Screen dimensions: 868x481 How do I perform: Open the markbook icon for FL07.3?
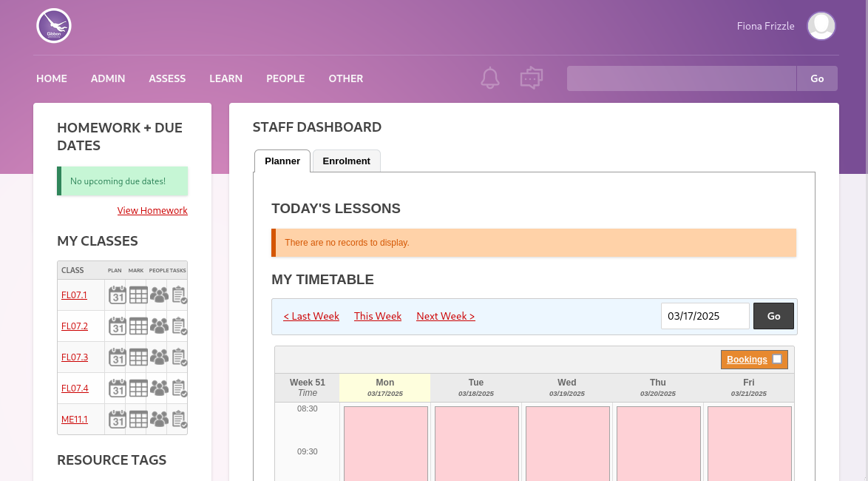[138, 357]
